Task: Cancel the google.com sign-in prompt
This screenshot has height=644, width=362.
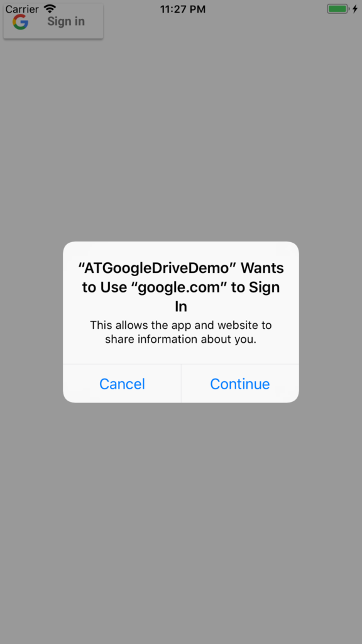Action: pyautogui.click(x=122, y=384)
